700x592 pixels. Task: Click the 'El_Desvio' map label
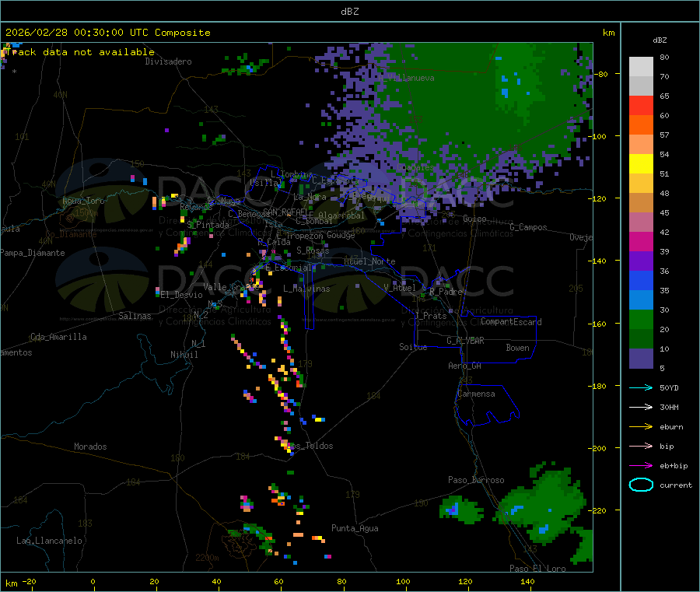[181, 295]
